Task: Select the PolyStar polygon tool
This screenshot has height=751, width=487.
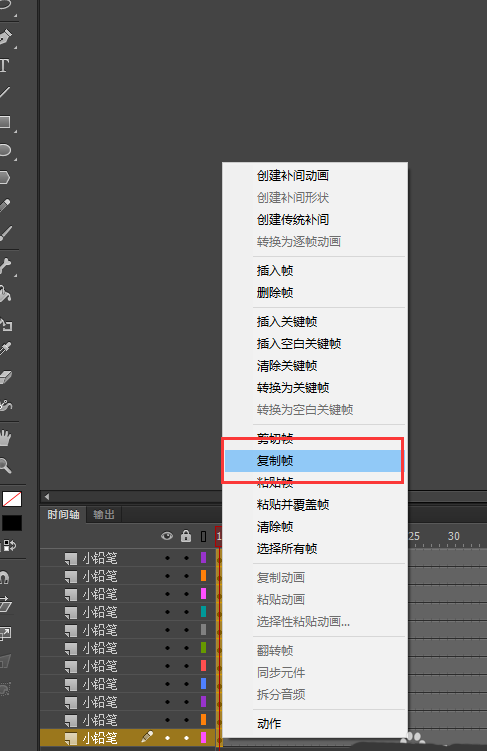Action: coord(4,178)
